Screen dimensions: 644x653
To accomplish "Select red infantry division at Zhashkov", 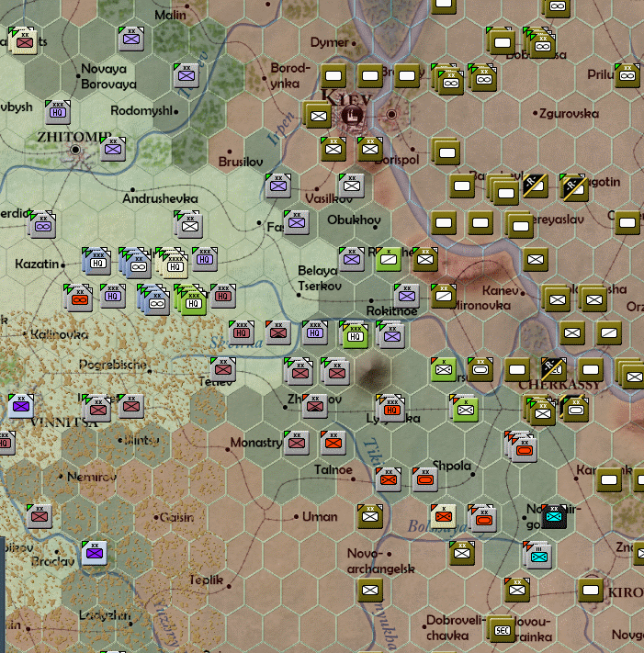I will click(x=315, y=406).
